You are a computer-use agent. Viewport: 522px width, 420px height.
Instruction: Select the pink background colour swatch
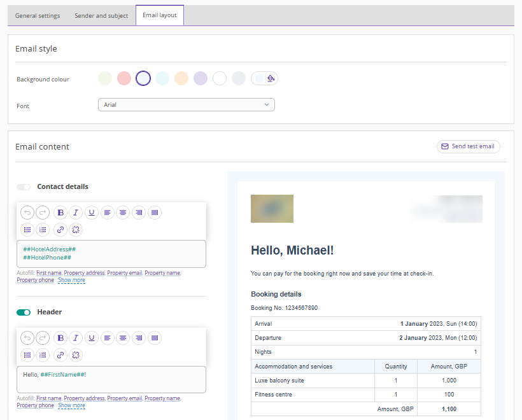click(x=124, y=78)
